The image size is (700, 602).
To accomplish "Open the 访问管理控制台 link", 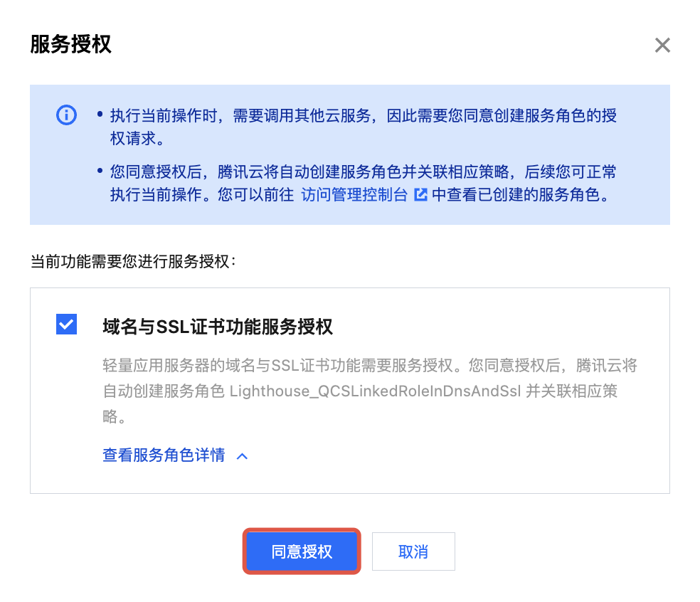I will (354, 195).
